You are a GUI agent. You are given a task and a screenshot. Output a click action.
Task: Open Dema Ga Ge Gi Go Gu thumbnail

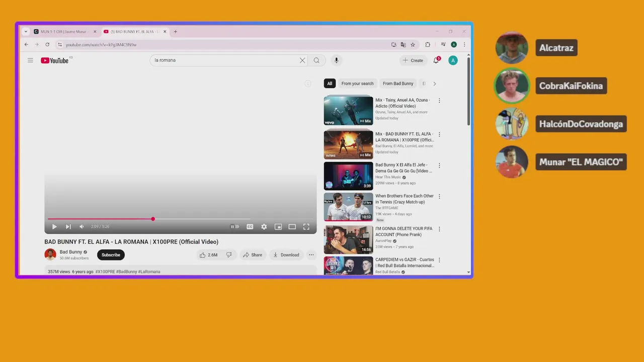pyautogui.click(x=349, y=176)
